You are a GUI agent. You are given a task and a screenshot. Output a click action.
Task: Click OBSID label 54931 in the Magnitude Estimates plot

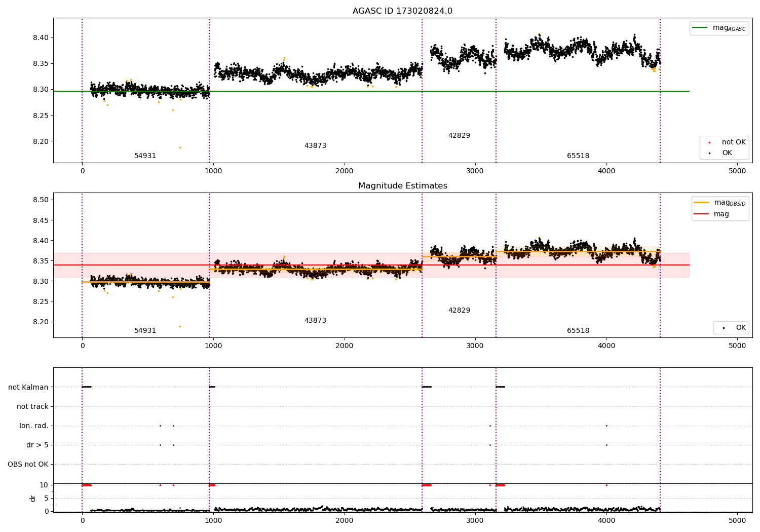coord(145,331)
